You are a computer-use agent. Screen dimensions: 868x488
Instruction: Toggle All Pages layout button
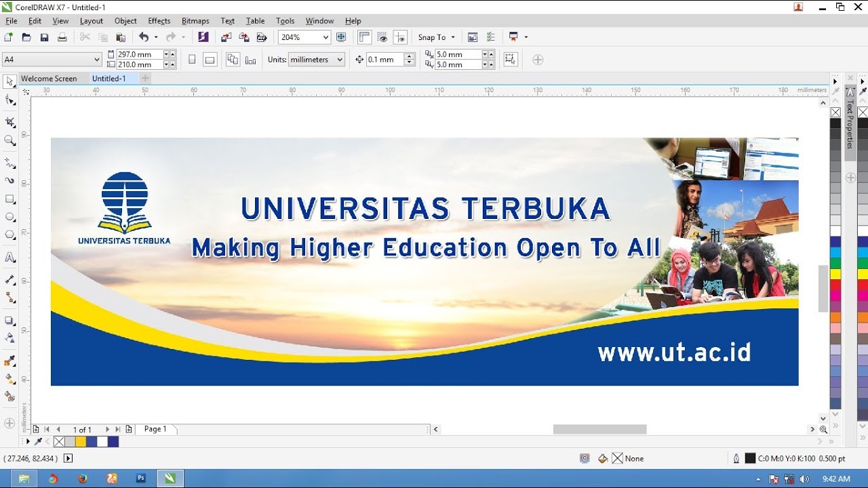coord(233,60)
